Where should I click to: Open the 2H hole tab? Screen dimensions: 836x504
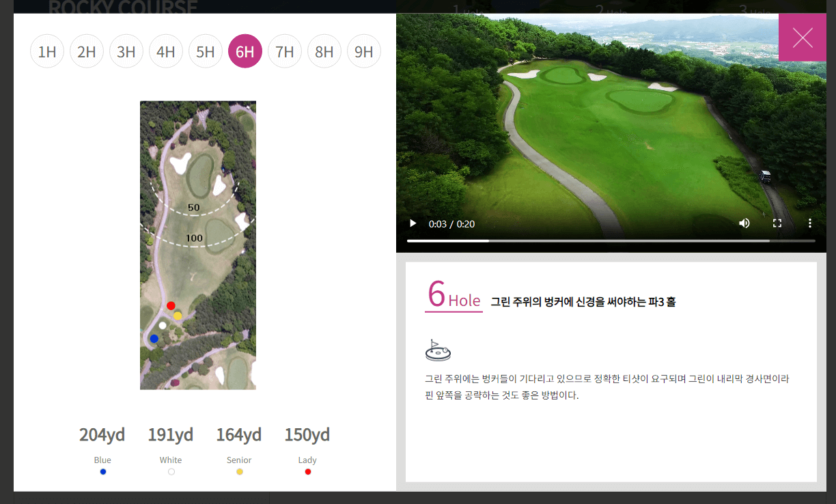(x=86, y=51)
